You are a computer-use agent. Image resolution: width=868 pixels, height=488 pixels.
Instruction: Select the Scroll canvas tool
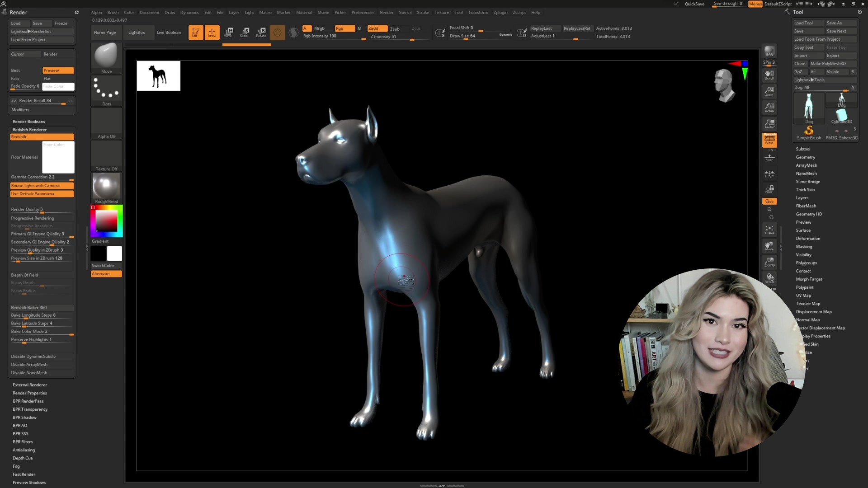pyautogui.click(x=769, y=75)
